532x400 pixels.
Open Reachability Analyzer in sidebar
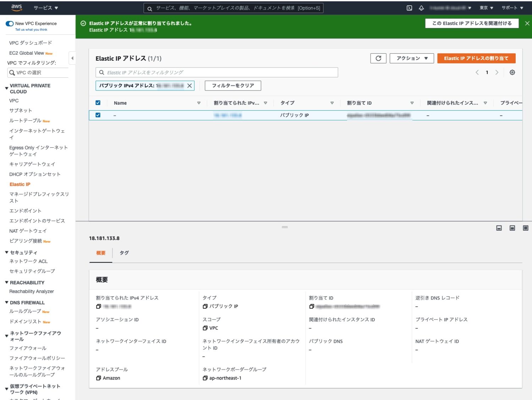(32, 291)
